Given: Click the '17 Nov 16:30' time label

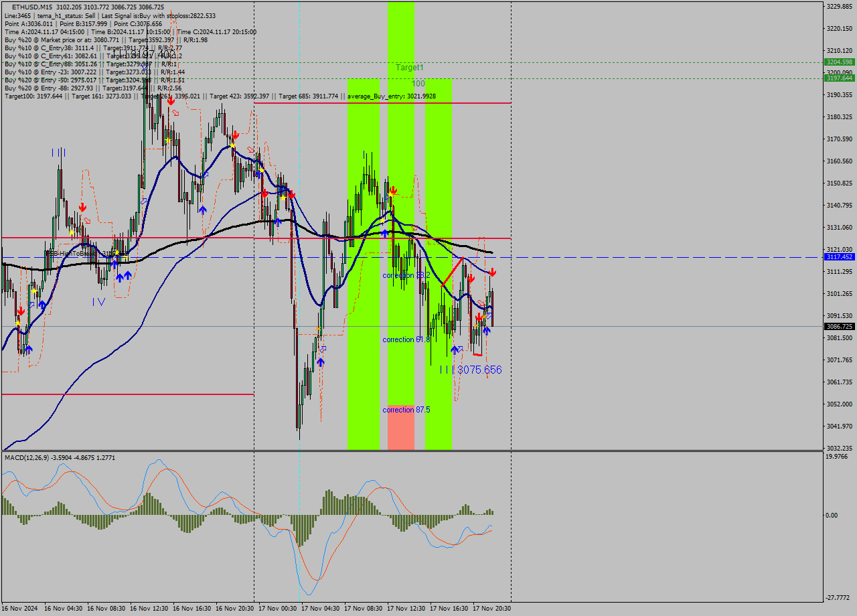Looking at the screenshot, I should click(449, 609).
